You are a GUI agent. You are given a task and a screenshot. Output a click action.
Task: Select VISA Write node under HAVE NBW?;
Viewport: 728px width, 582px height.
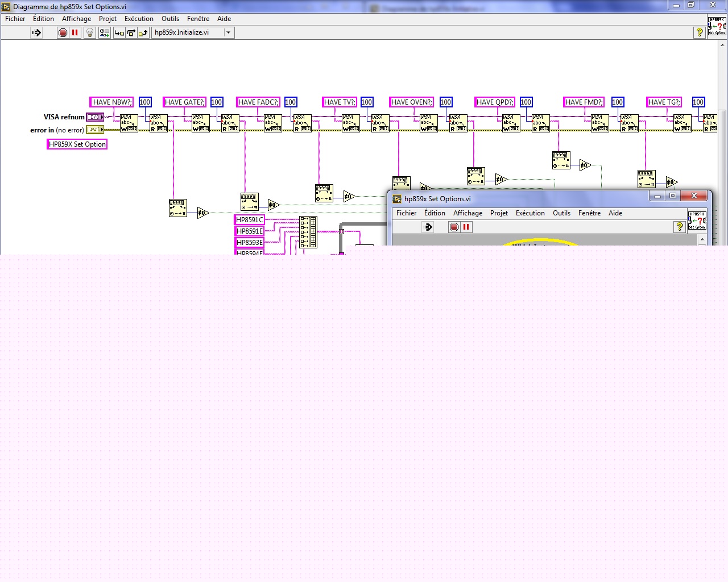coord(129,123)
